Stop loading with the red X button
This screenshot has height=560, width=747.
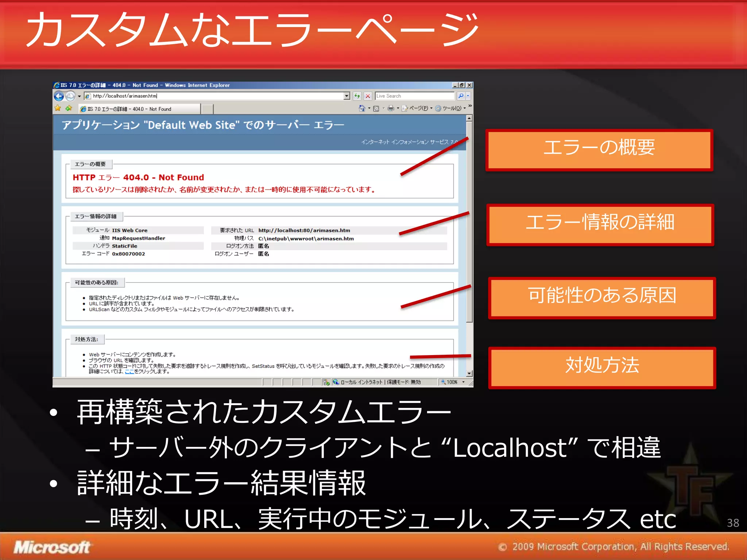(x=368, y=96)
